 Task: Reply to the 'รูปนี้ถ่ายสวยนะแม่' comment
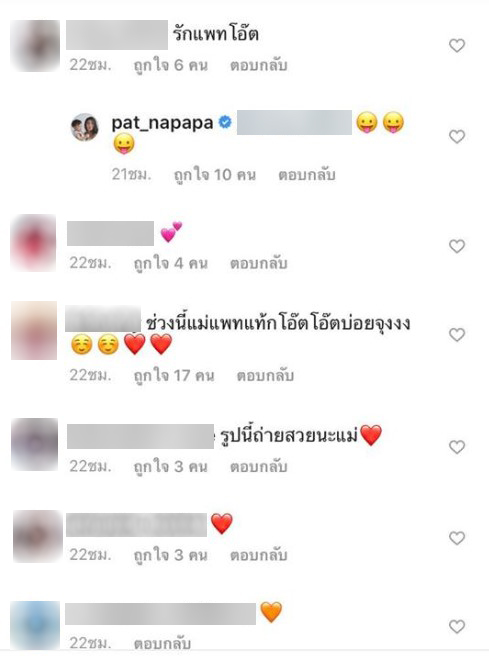pos(258,467)
